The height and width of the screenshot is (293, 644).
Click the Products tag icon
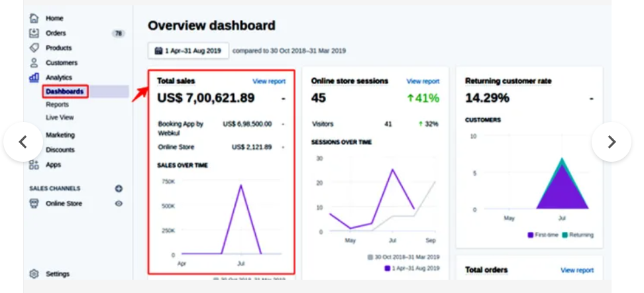pyautogui.click(x=34, y=48)
